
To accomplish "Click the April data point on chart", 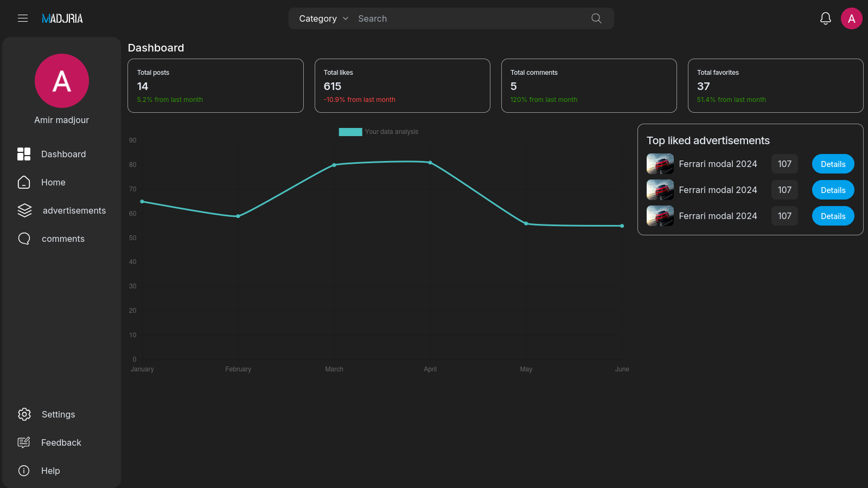I will tap(430, 163).
